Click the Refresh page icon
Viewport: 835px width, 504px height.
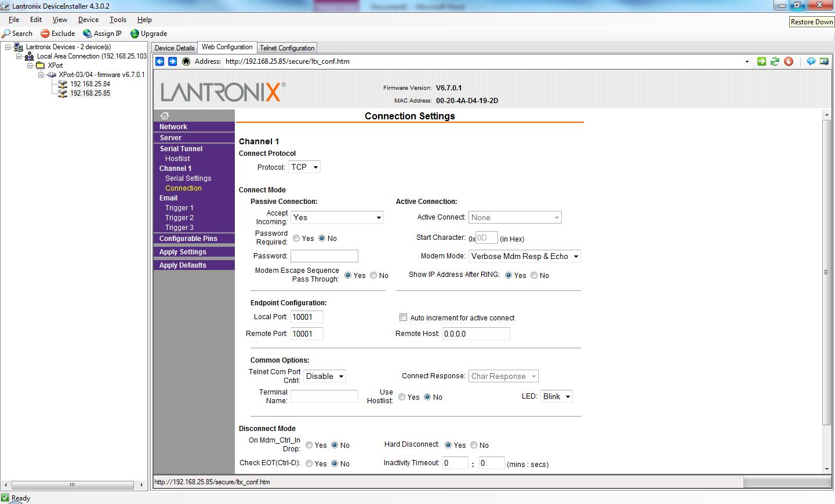(x=775, y=61)
